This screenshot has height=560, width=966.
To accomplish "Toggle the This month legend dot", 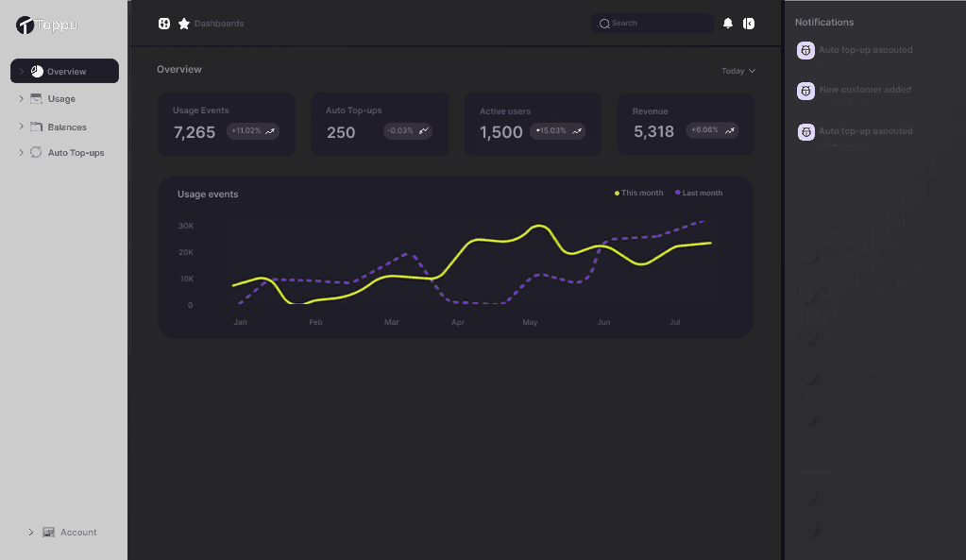I will tap(617, 194).
